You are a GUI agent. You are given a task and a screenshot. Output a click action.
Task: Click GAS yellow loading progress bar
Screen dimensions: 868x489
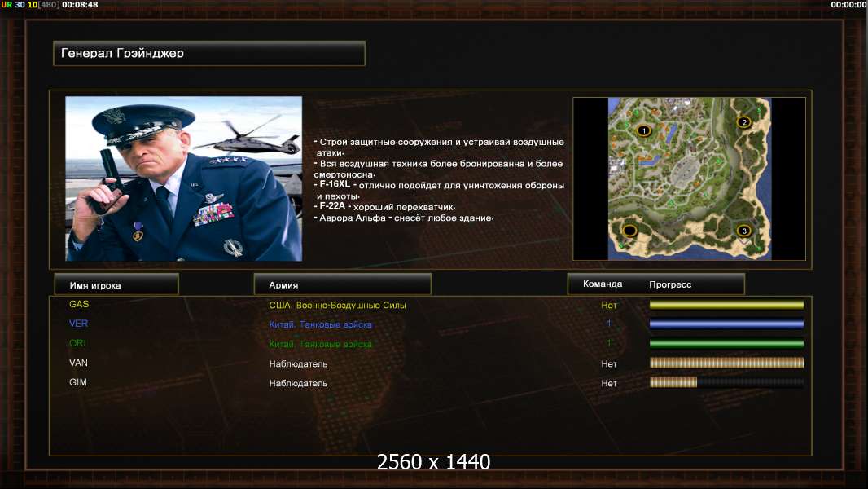[x=726, y=305]
